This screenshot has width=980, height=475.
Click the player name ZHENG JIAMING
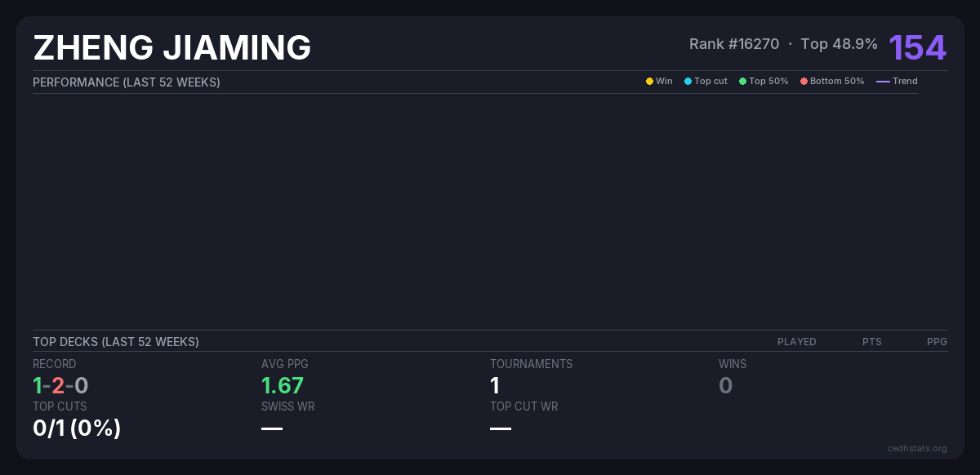[x=172, y=48]
